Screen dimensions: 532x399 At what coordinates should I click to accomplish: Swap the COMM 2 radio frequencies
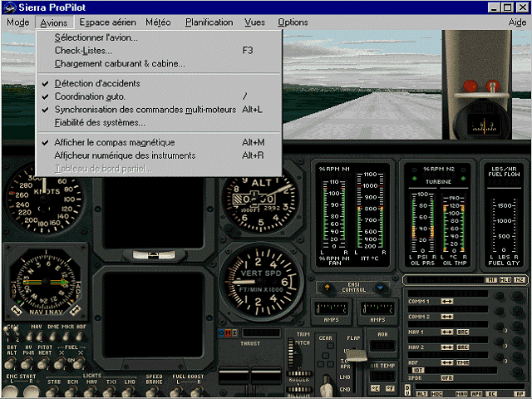[x=447, y=317]
